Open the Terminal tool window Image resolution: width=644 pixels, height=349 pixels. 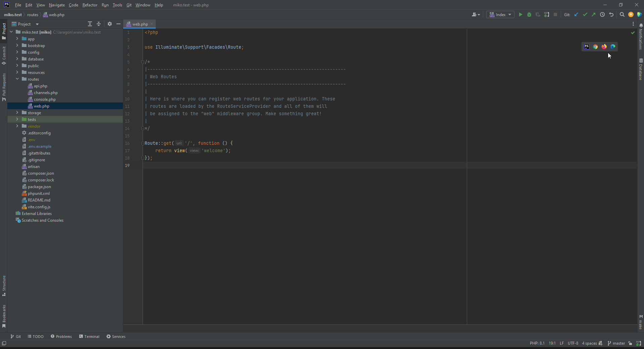(x=89, y=336)
